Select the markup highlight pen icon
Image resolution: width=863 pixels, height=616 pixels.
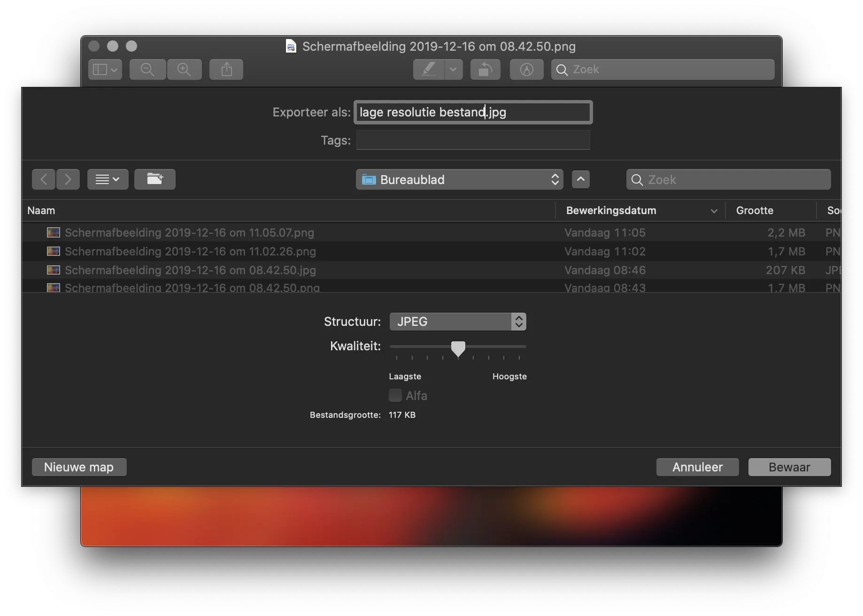pyautogui.click(x=429, y=69)
